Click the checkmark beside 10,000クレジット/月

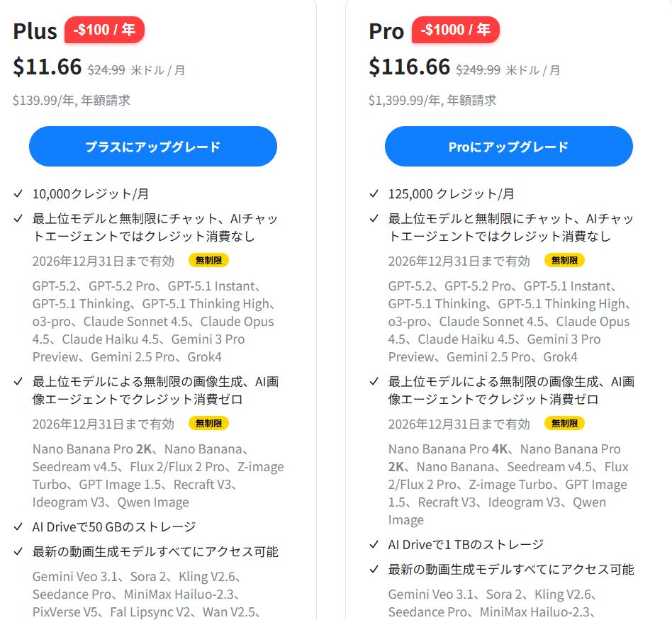pos(18,193)
